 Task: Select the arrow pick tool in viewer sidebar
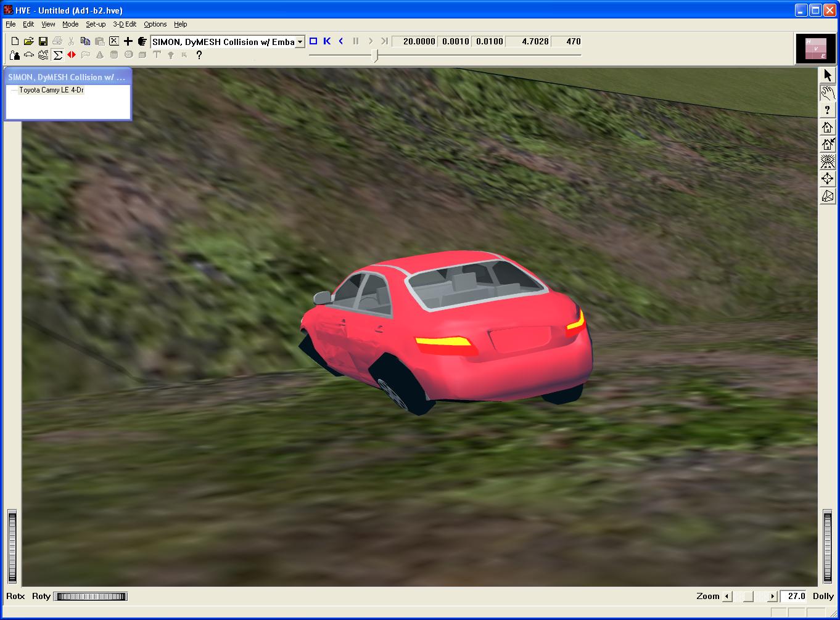tap(827, 75)
